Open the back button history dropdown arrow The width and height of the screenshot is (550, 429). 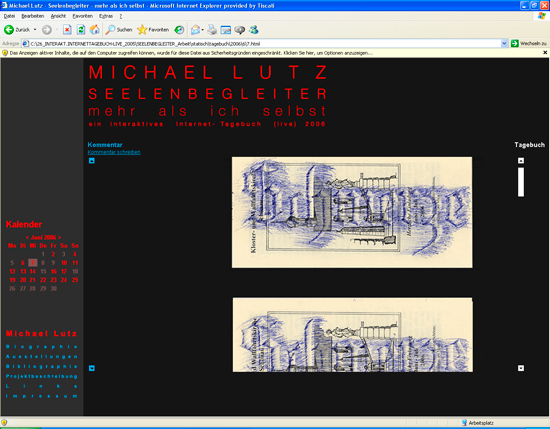[x=35, y=30]
